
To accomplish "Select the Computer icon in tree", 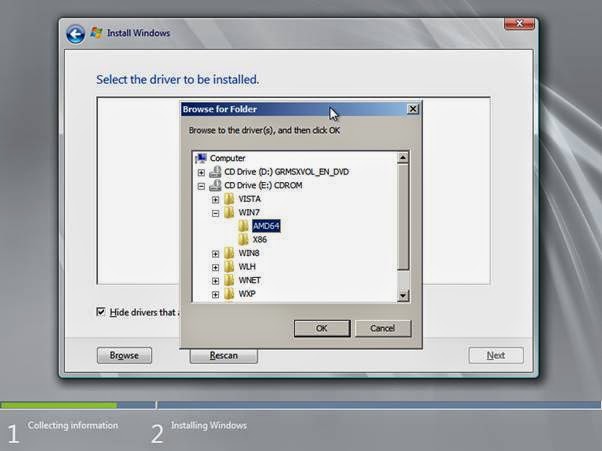I will pyautogui.click(x=201, y=158).
